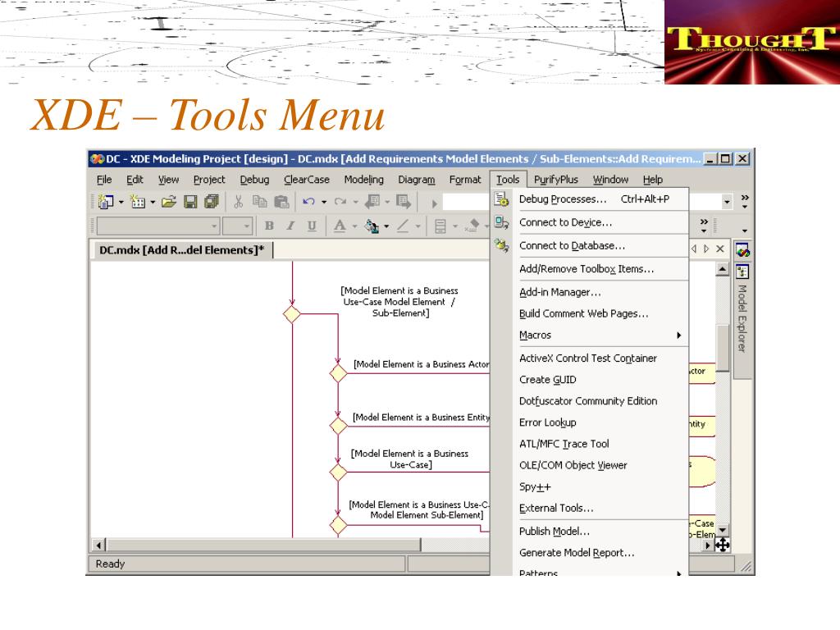The image size is (840, 630).
Task: Click the Redo arrow icon
Action: (x=340, y=202)
